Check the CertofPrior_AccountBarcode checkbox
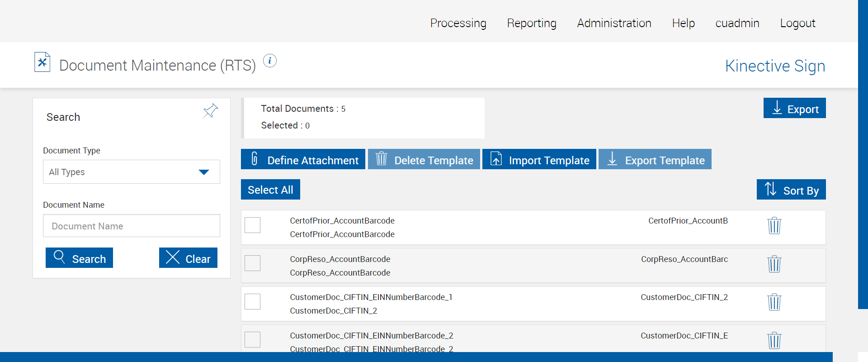This screenshot has height=362, width=868. click(252, 225)
